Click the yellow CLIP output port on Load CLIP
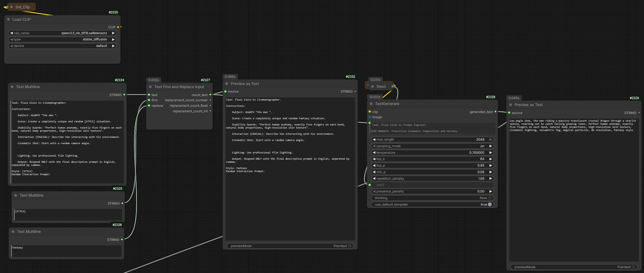This screenshot has width=644, height=273. click(x=118, y=27)
